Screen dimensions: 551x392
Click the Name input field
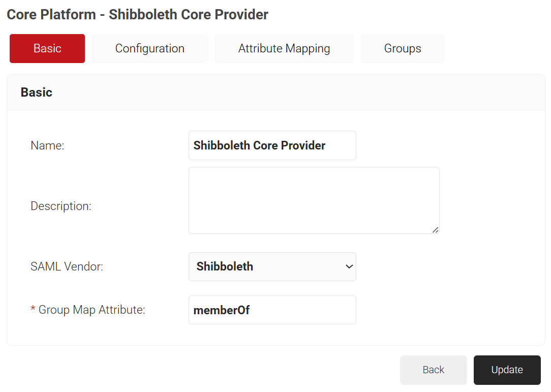pyautogui.click(x=272, y=145)
